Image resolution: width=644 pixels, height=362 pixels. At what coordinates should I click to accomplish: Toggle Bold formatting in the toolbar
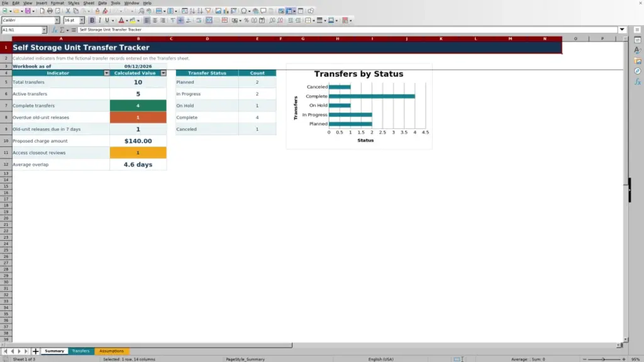pos(92,20)
